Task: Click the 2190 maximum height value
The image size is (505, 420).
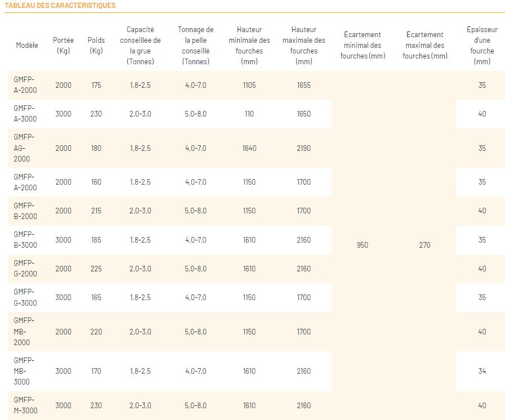Action: click(x=304, y=148)
